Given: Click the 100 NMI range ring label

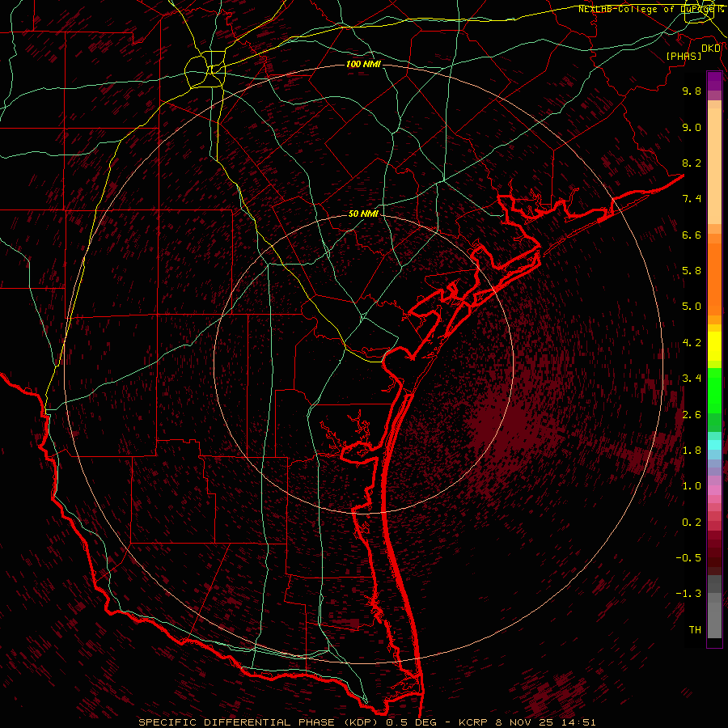Looking at the screenshot, I should 363,64.
